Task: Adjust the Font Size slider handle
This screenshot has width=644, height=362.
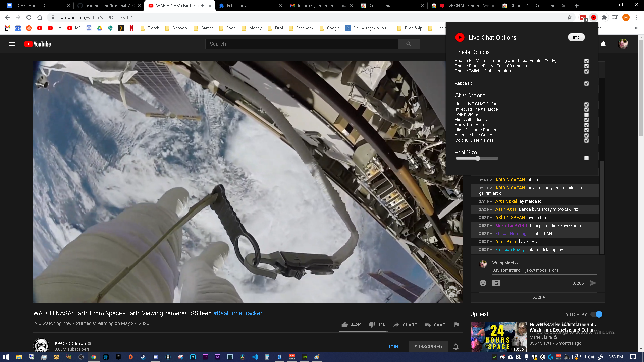Action: click(477, 158)
